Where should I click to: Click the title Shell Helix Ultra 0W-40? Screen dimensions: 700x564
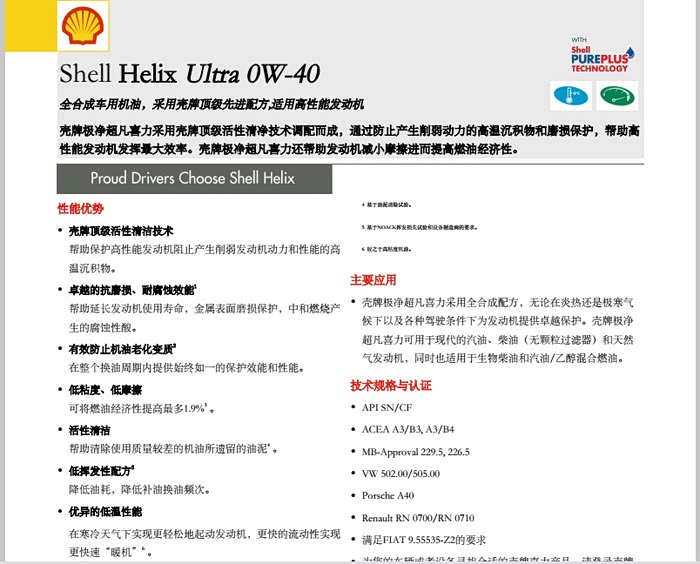190,74
